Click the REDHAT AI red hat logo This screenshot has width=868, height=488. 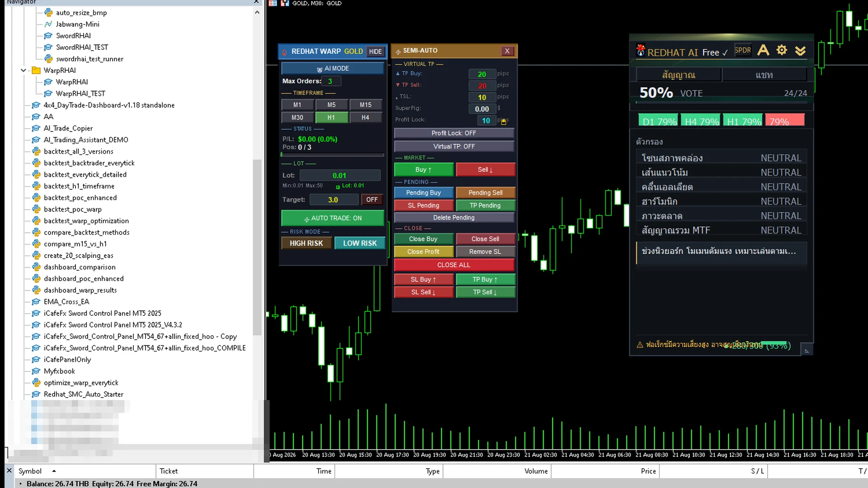click(641, 50)
